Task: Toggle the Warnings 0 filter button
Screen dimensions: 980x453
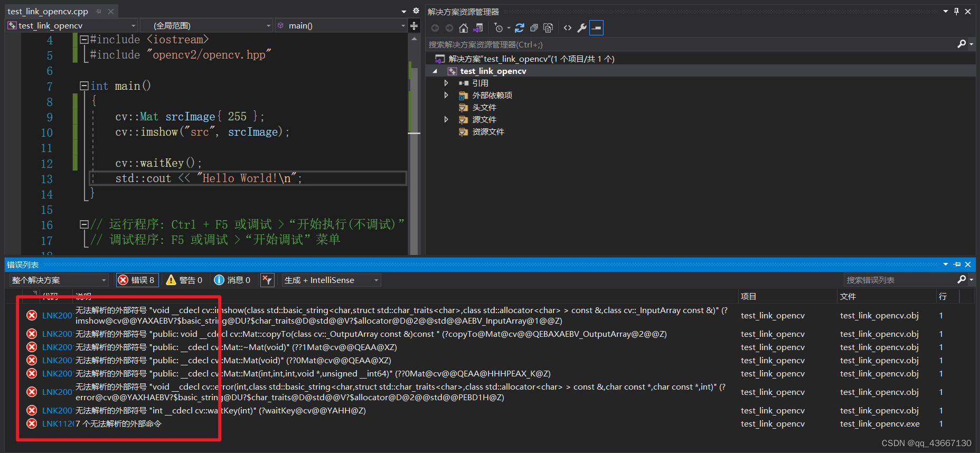Action: (184, 280)
